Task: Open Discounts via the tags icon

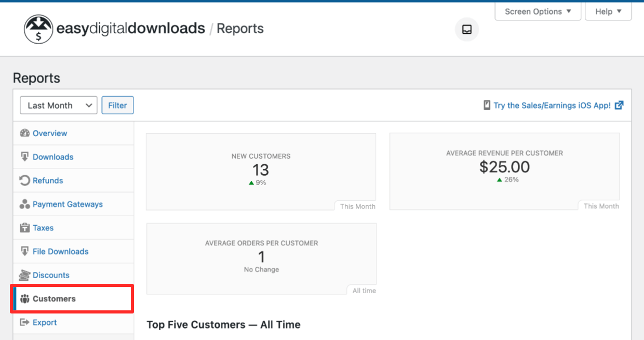Action: 25,275
